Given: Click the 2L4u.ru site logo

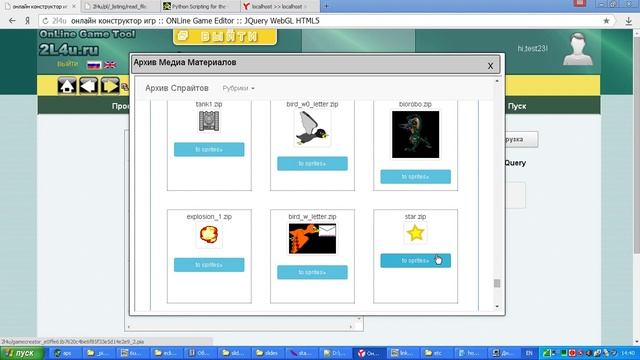Looking at the screenshot, I should coord(69,50).
